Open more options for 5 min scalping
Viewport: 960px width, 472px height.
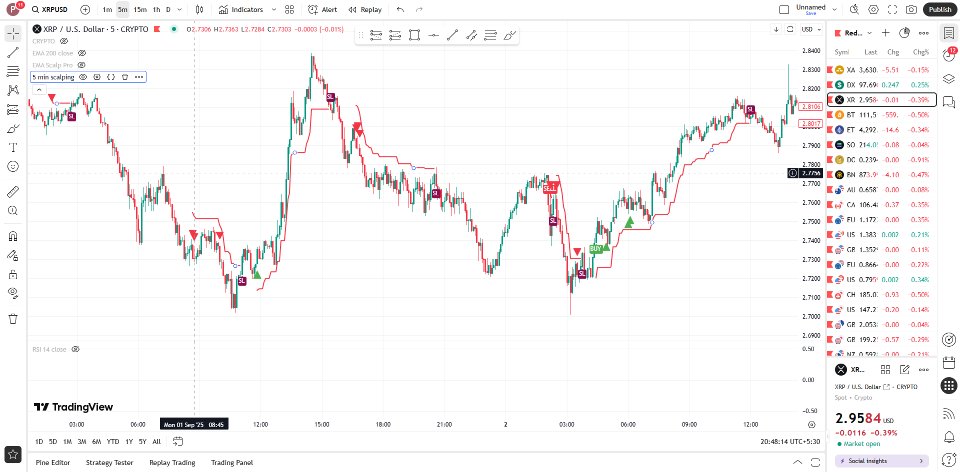click(x=139, y=77)
